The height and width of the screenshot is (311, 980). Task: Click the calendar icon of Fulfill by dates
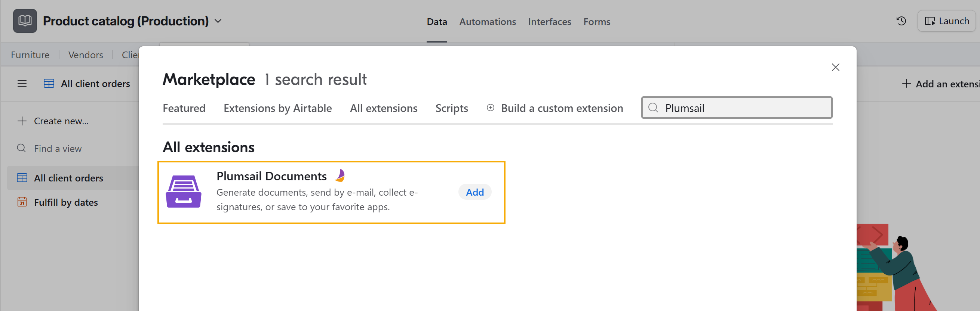(x=22, y=202)
